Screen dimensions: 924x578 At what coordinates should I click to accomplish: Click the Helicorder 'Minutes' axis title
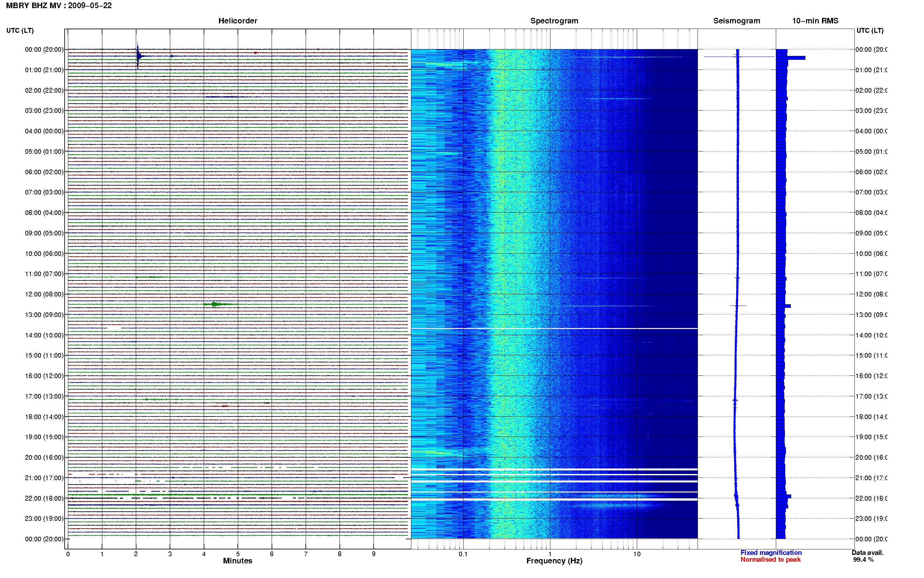(x=237, y=561)
